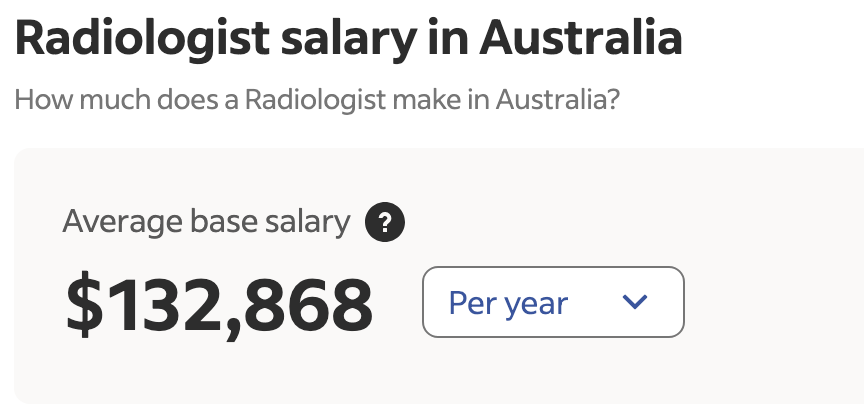This screenshot has width=864, height=416.
Task: Click the '868' digits of the salary
Action: pos(308,305)
